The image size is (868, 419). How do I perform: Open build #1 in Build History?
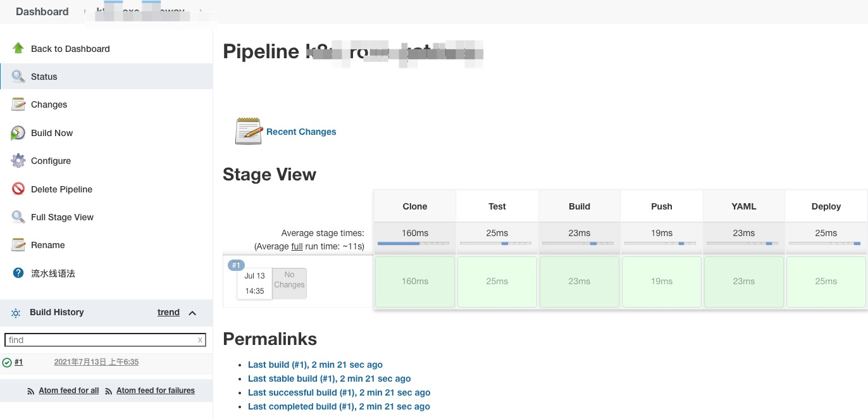click(18, 362)
